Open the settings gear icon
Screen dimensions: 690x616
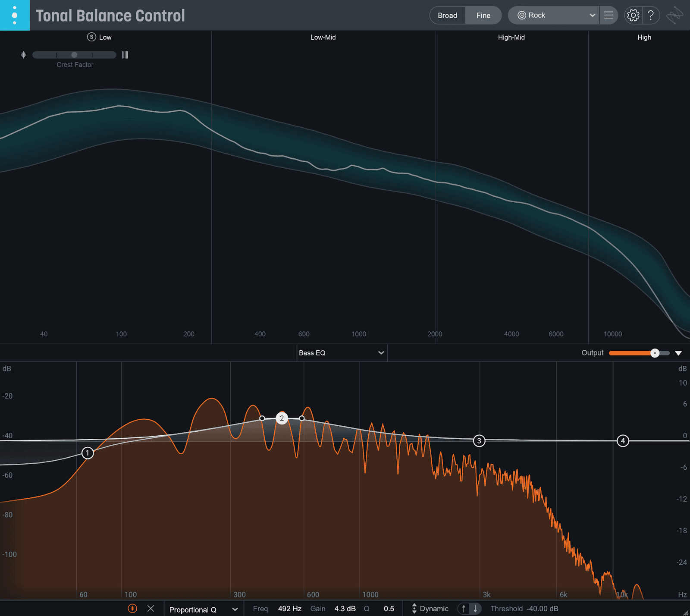[x=633, y=16]
